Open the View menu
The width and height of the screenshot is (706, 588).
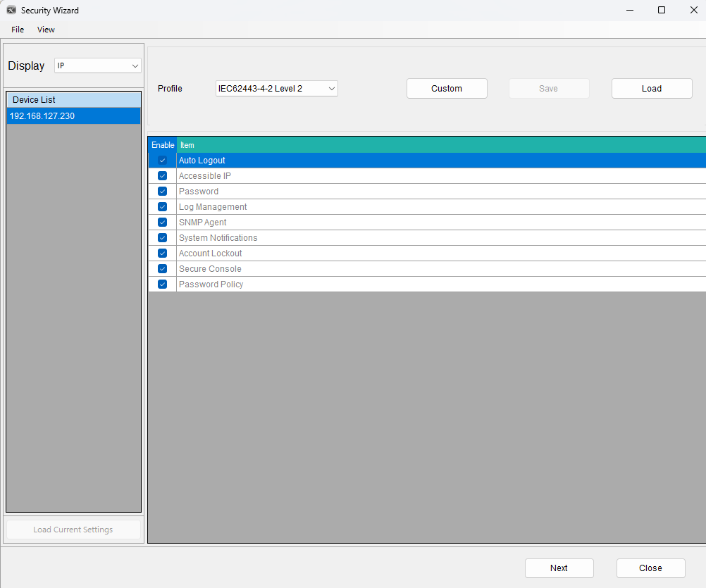click(x=46, y=30)
